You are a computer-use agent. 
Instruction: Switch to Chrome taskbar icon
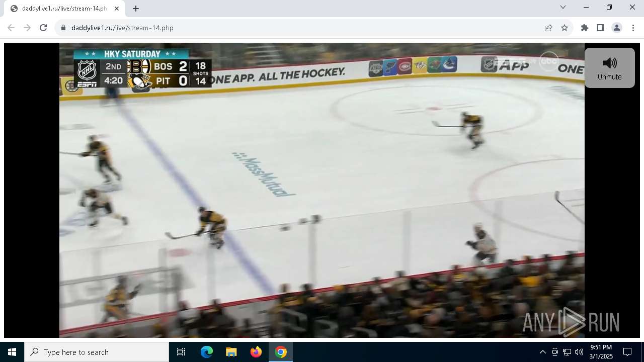[x=281, y=352]
